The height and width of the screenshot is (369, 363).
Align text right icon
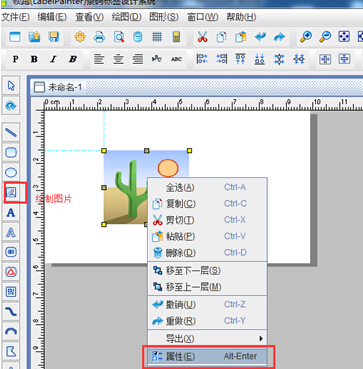coord(138,59)
